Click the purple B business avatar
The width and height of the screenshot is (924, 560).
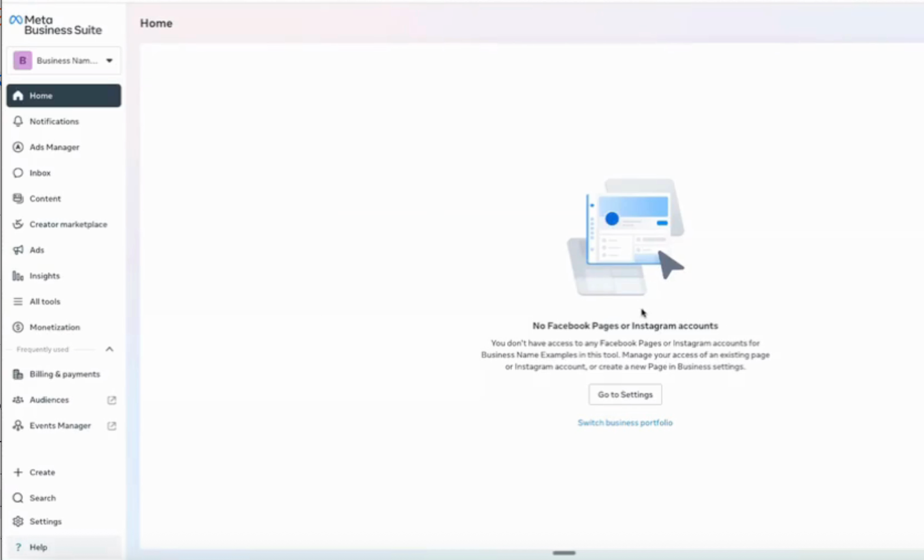[x=23, y=61]
